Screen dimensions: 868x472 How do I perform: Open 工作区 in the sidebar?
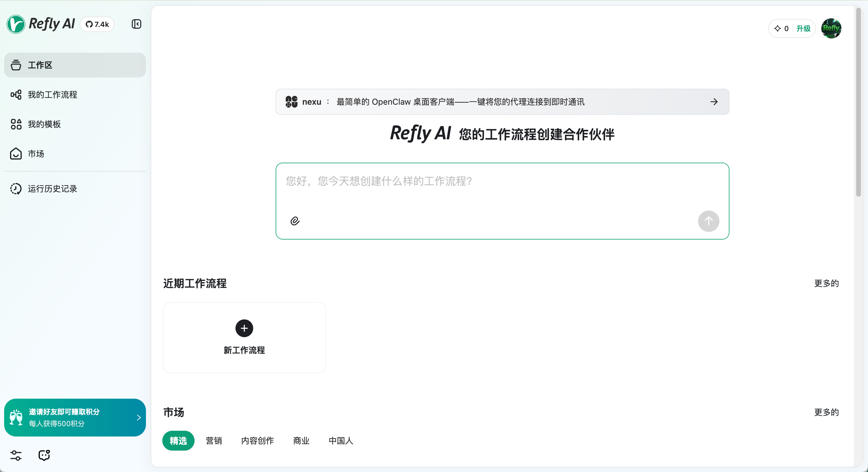click(75, 65)
